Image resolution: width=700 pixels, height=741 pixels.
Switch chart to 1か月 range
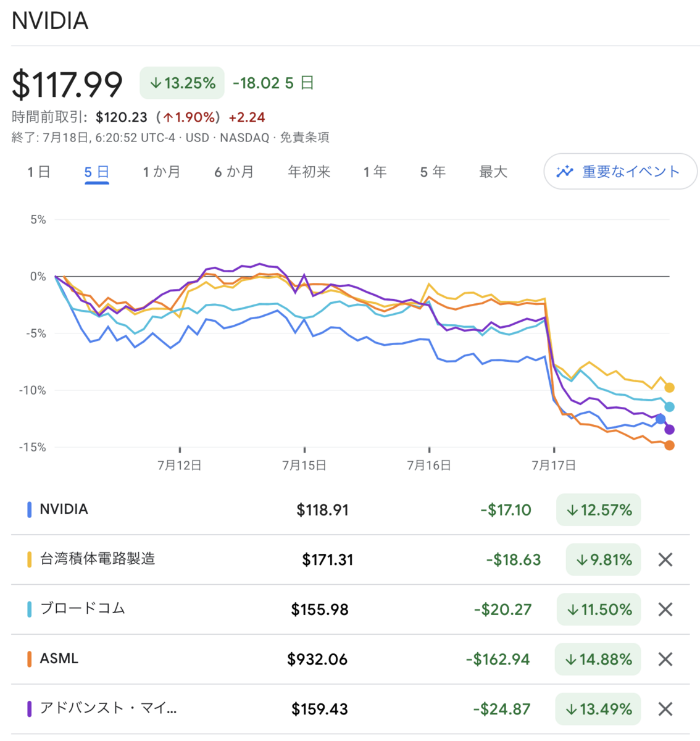162,172
